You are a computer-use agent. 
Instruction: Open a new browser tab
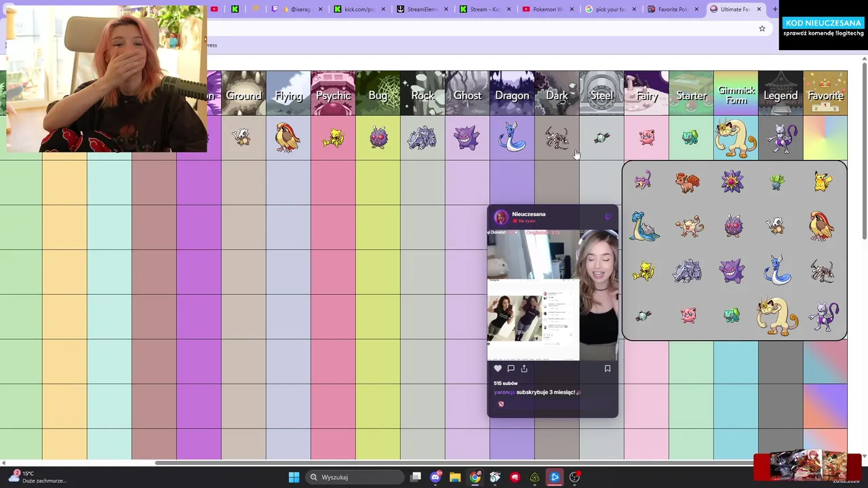point(775,9)
